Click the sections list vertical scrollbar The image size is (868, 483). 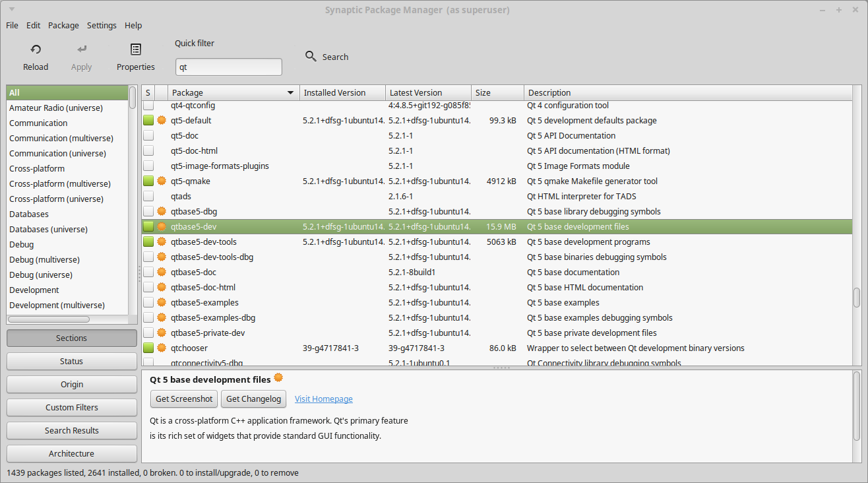133,98
